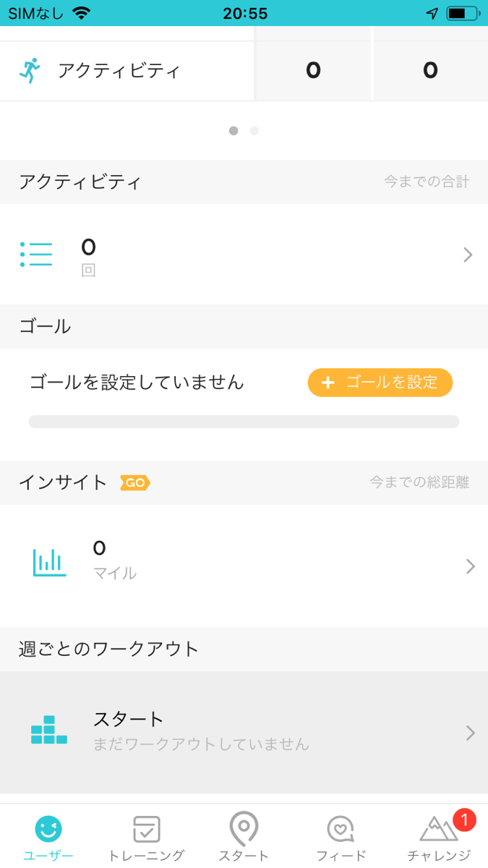Tap the スタート location pin icon
Screen dimensions: 488x868
point(244,830)
